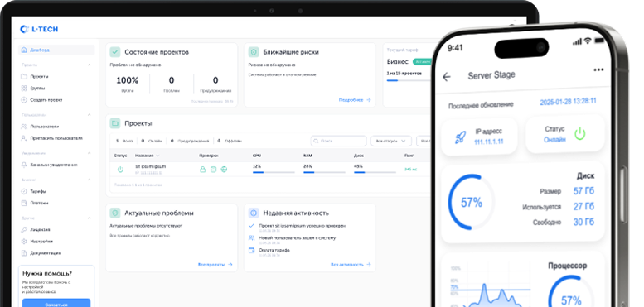Tap the 2025-01-28 13:28:11 update timestamp
This screenshot has width=644, height=307.
[x=568, y=102]
